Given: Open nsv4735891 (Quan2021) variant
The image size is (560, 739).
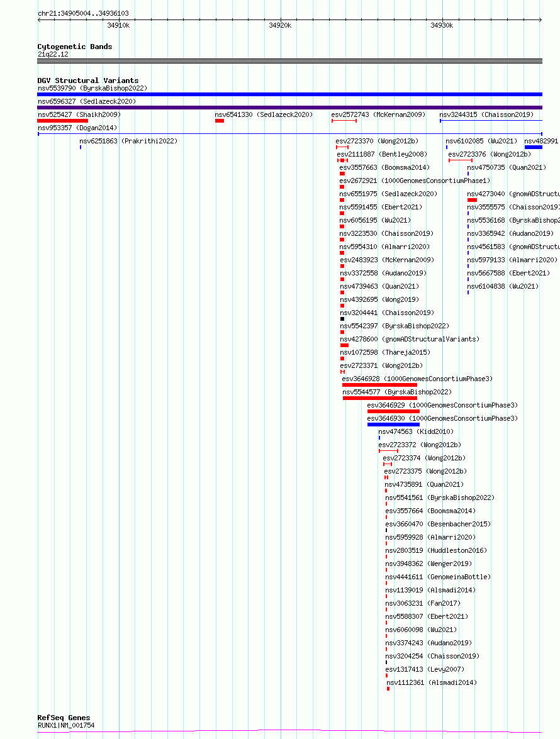Looking at the screenshot, I should click(424, 484).
